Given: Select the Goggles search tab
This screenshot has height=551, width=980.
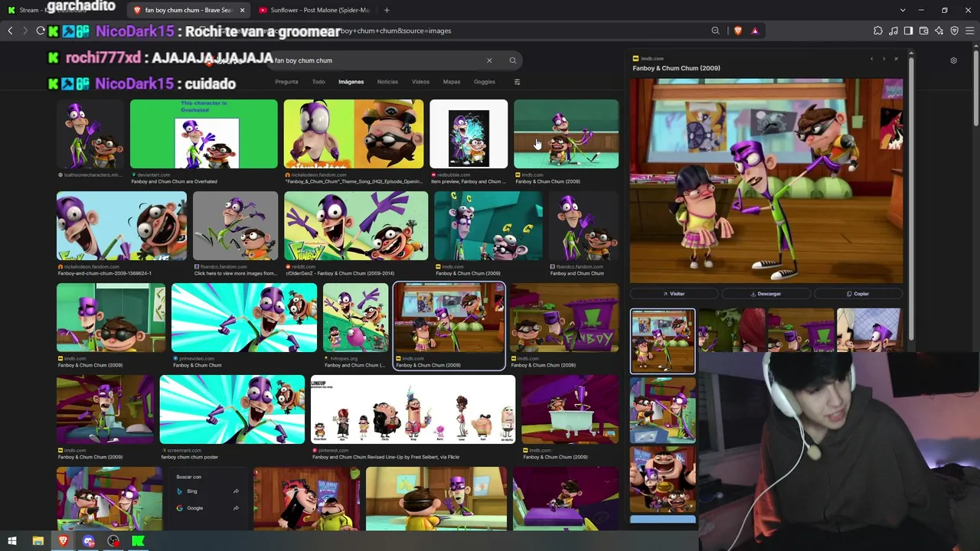Looking at the screenshot, I should (485, 82).
